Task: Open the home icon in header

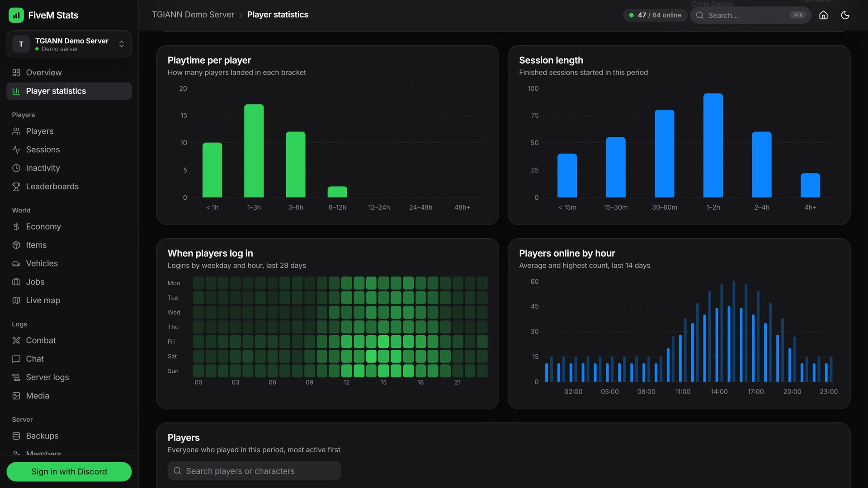Action: (x=823, y=15)
